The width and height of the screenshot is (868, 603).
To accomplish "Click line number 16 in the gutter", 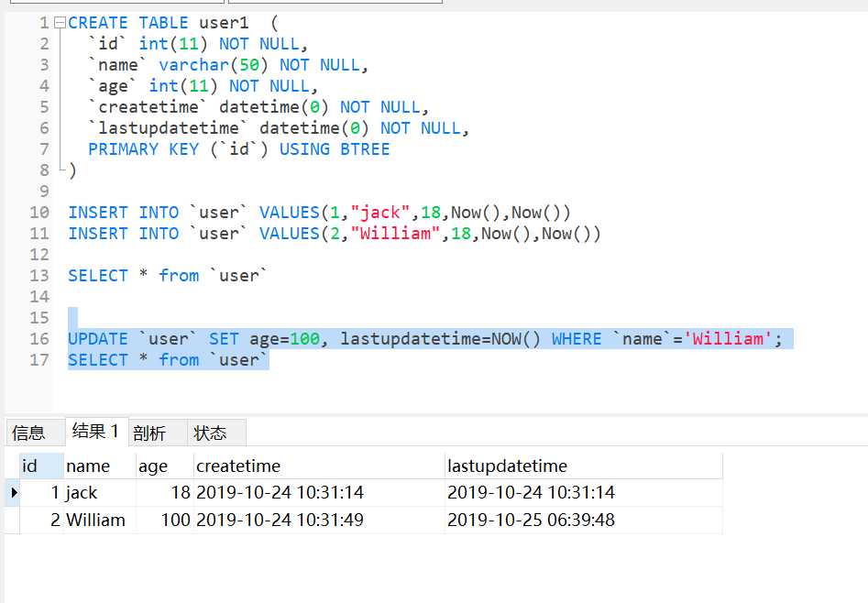I will click(x=39, y=339).
